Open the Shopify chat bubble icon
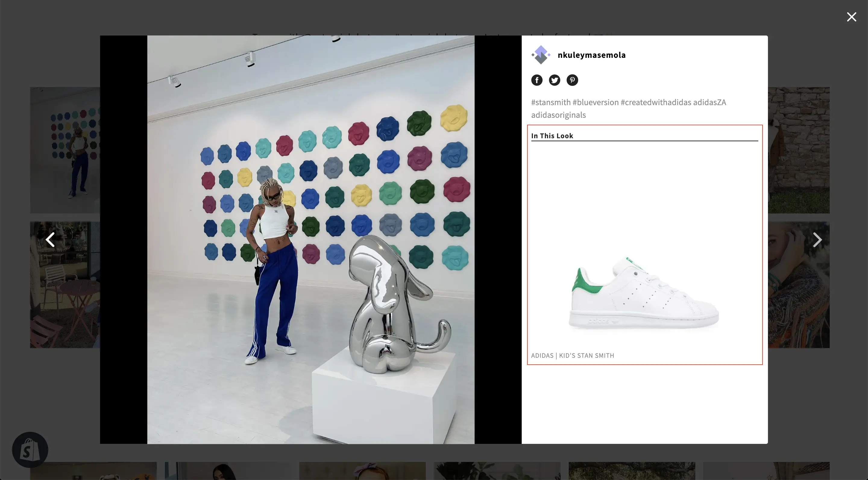This screenshot has width=868, height=480. click(30, 450)
